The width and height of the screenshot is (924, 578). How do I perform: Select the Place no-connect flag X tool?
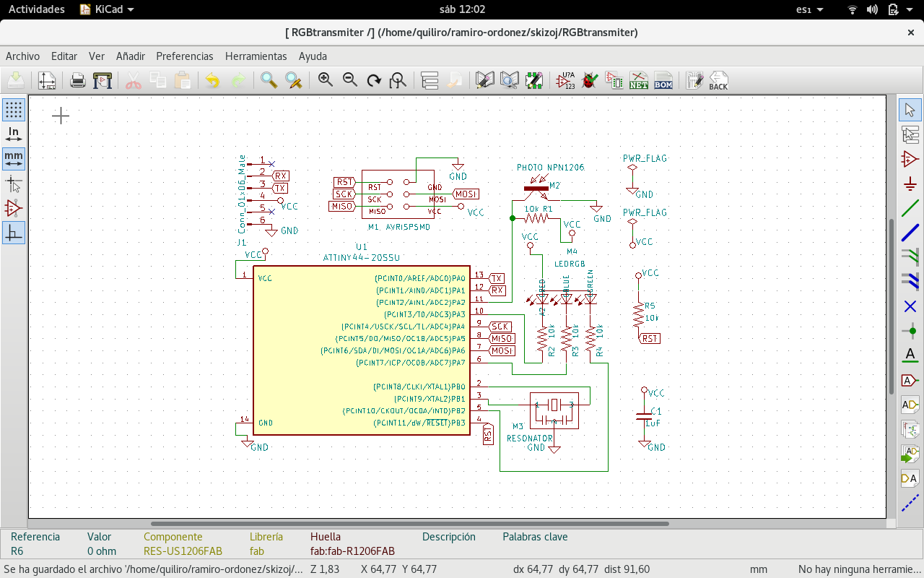coord(910,306)
